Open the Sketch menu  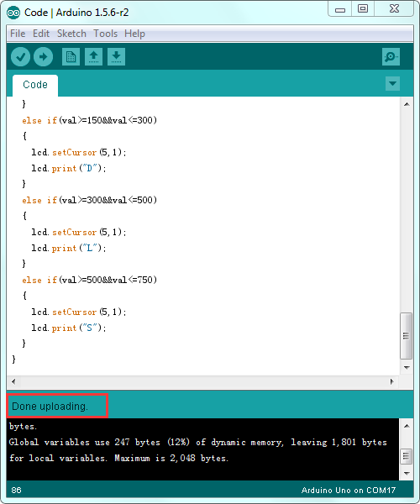tap(71, 34)
